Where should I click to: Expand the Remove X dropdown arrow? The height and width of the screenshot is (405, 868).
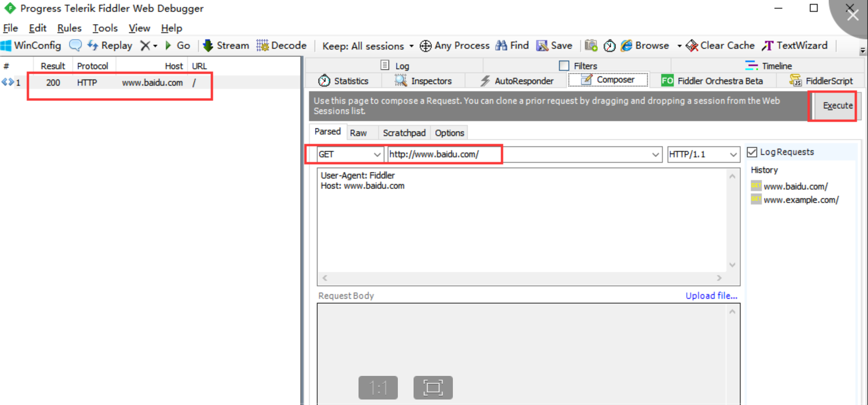(x=155, y=46)
